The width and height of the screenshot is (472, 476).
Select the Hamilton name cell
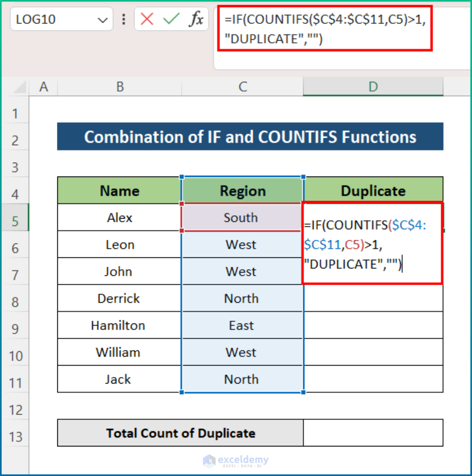tap(118, 325)
